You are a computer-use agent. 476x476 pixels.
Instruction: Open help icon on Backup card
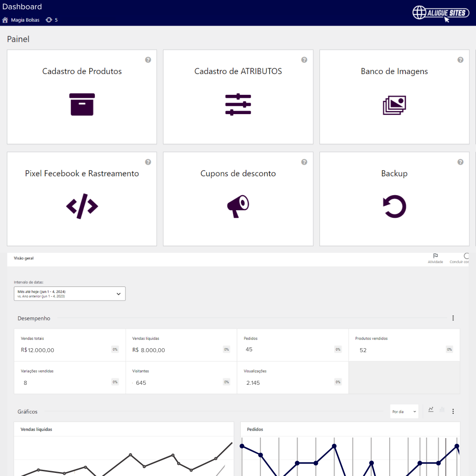point(460,162)
